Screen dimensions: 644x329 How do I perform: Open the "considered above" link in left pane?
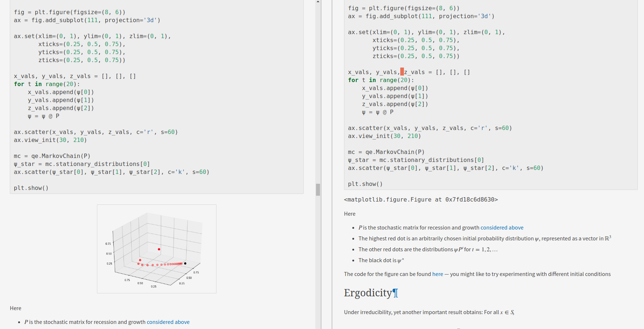(168, 322)
